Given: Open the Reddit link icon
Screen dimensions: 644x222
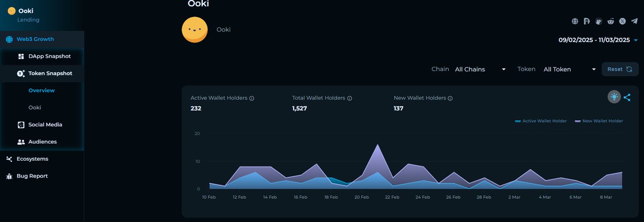Looking at the screenshot, I should click(x=611, y=22).
